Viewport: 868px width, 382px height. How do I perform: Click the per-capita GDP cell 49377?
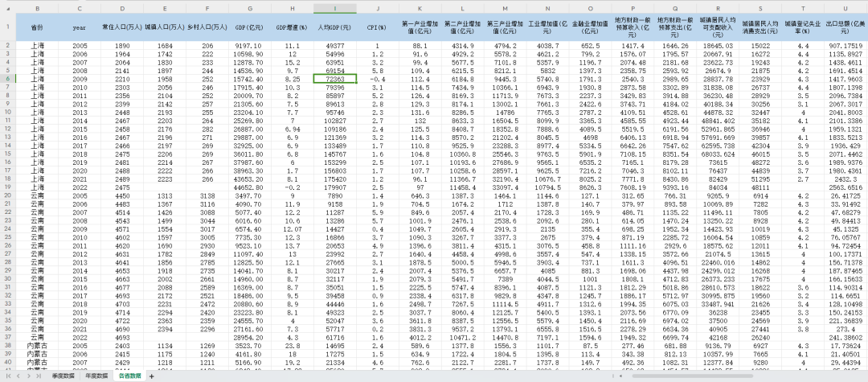point(335,45)
